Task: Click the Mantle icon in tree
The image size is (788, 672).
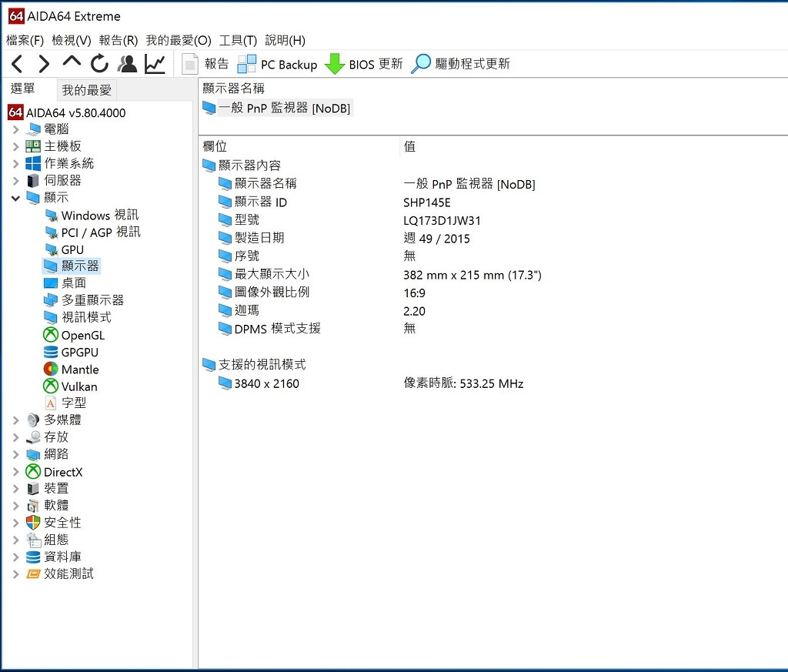Action: click(x=51, y=369)
